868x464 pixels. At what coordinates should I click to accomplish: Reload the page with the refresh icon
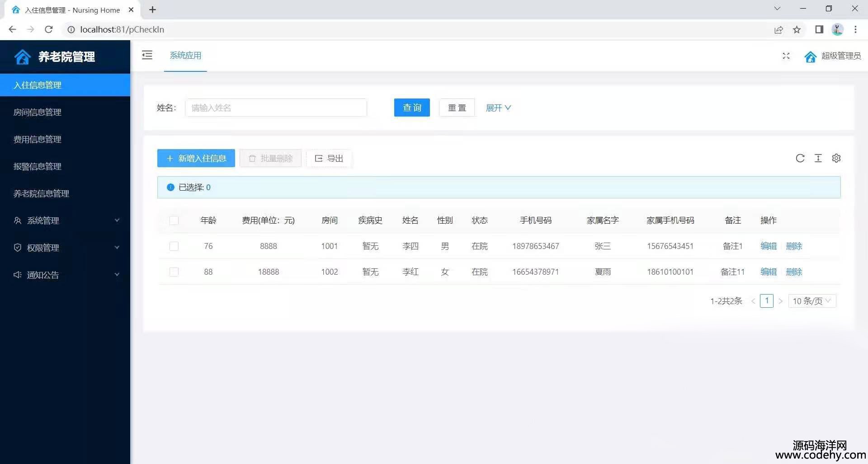[x=49, y=29]
